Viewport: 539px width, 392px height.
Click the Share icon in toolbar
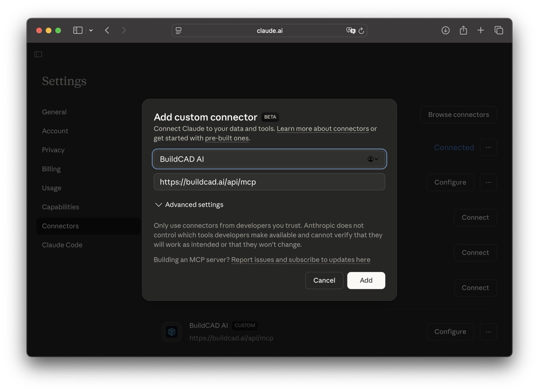[463, 30]
